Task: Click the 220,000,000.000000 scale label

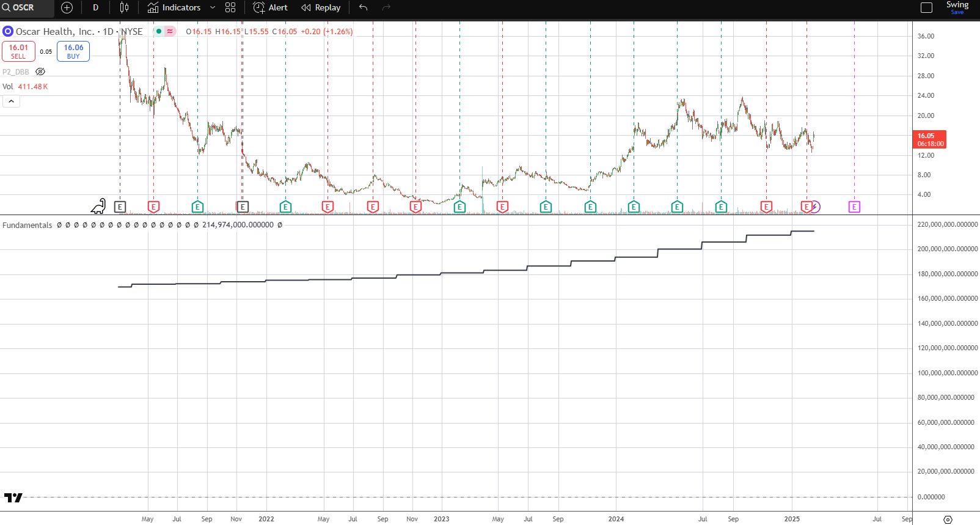Action: [x=948, y=224]
